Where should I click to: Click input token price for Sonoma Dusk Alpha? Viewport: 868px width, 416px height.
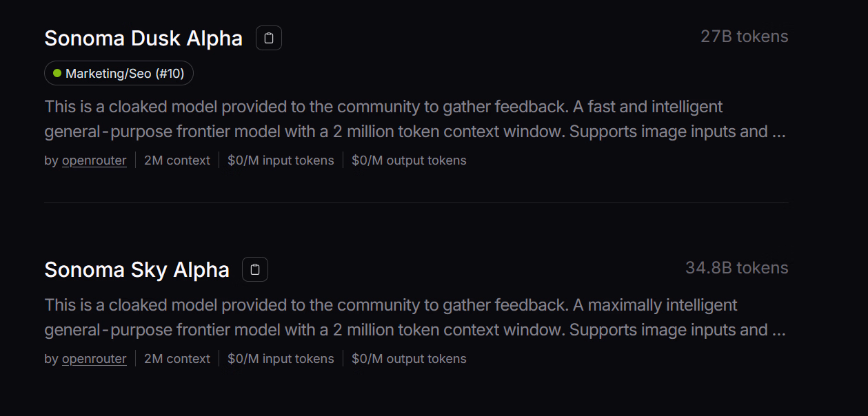point(281,160)
